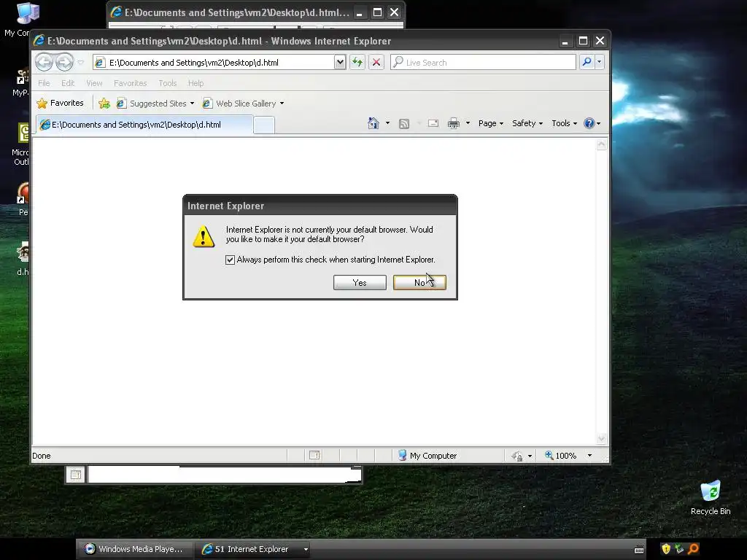Select the Recycle Bin desktop icon
The width and height of the screenshot is (747, 560).
pyautogui.click(x=711, y=498)
